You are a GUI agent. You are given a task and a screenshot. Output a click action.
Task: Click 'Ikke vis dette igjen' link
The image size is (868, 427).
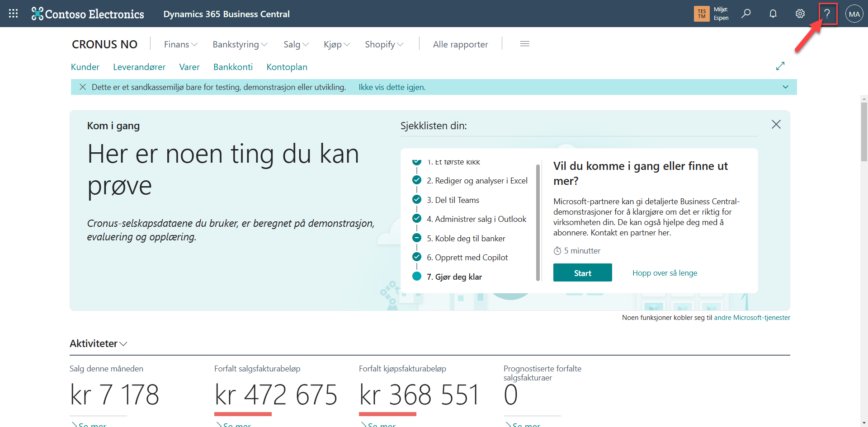click(x=392, y=87)
